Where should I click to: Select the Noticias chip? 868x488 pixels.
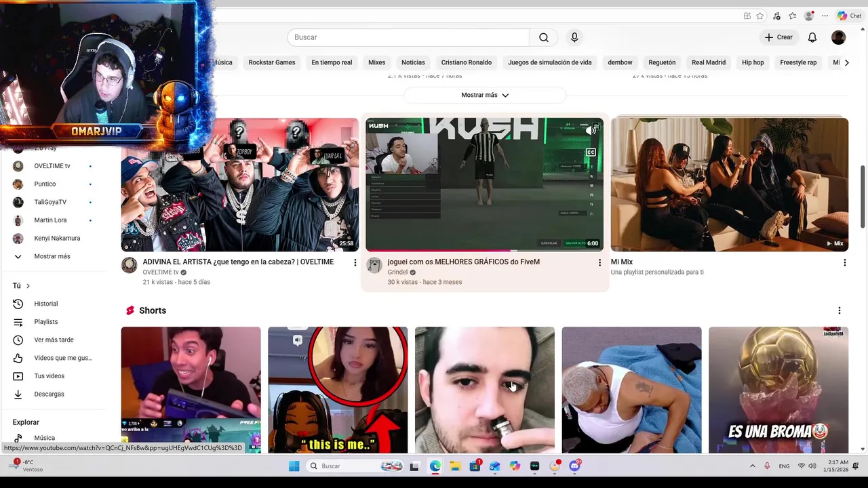coord(413,62)
